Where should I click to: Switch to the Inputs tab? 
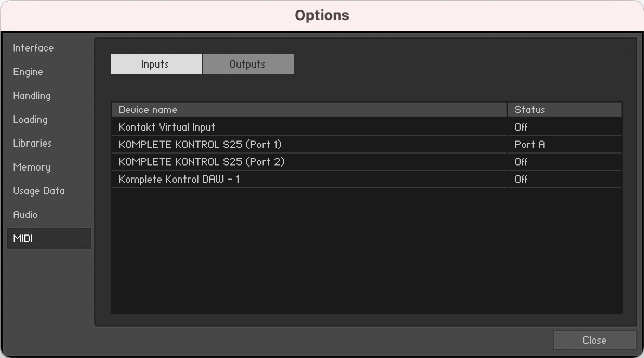(156, 64)
